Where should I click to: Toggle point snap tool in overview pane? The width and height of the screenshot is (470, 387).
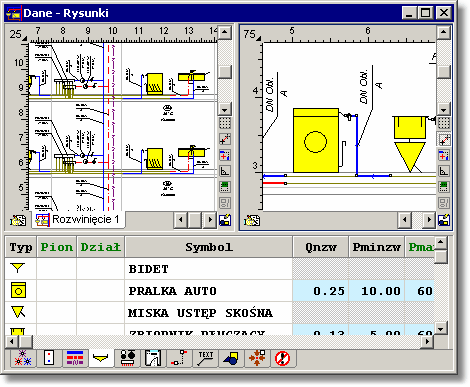[x=225, y=139]
